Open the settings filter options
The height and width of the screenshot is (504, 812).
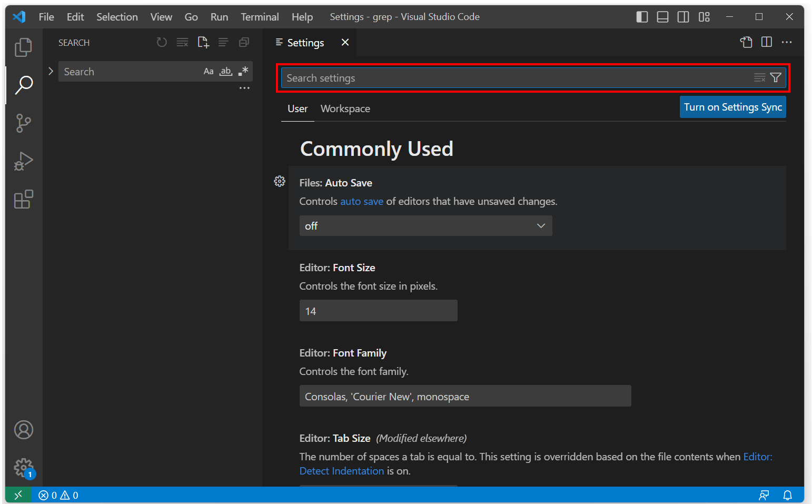pyautogui.click(x=775, y=77)
